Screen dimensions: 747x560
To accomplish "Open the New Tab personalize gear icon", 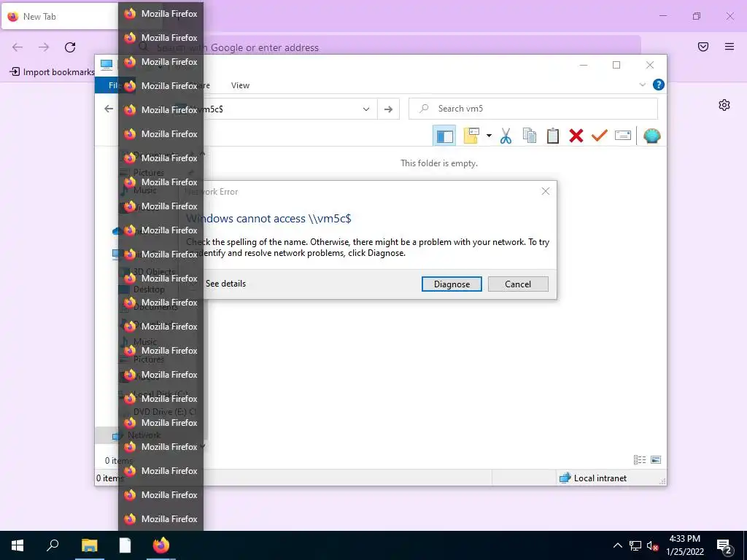I will 724,105.
